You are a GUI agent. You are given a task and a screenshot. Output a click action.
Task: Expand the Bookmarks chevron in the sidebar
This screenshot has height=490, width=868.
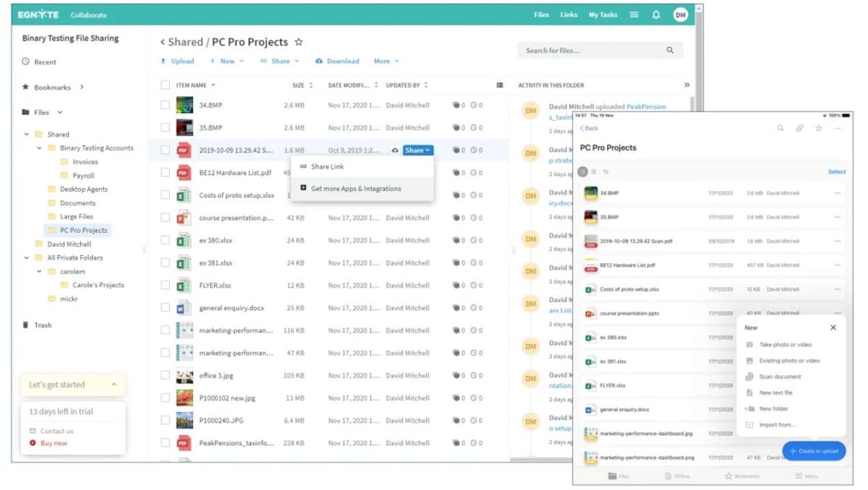pyautogui.click(x=82, y=87)
